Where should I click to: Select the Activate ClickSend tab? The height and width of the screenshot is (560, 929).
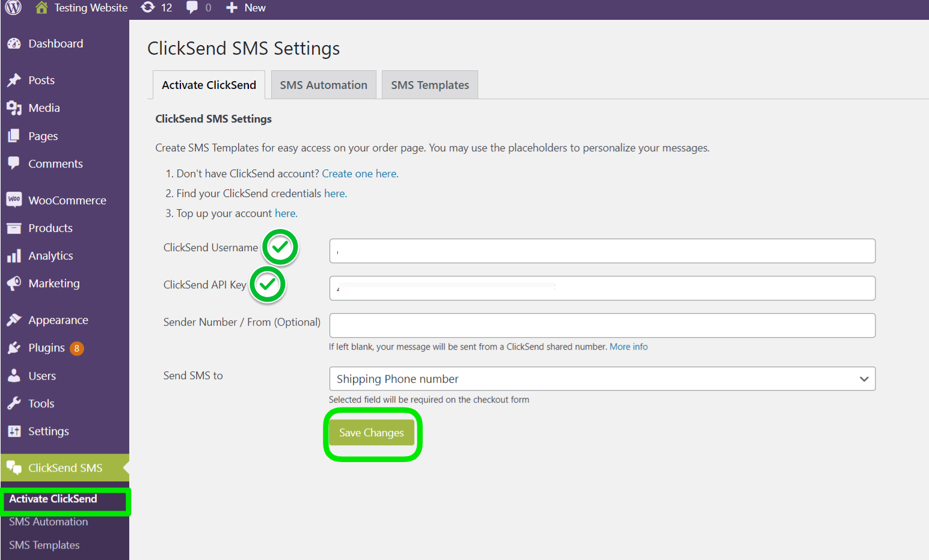(x=209, y=85)
